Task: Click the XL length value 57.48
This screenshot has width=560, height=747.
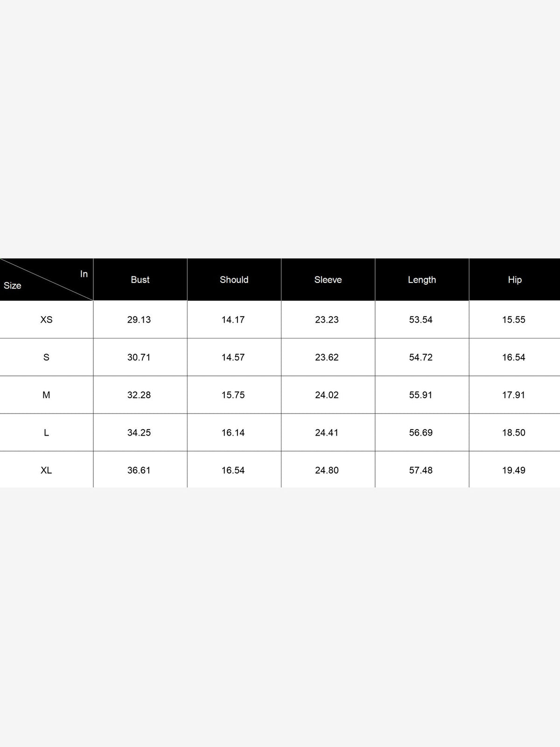Action: point(421,470)
